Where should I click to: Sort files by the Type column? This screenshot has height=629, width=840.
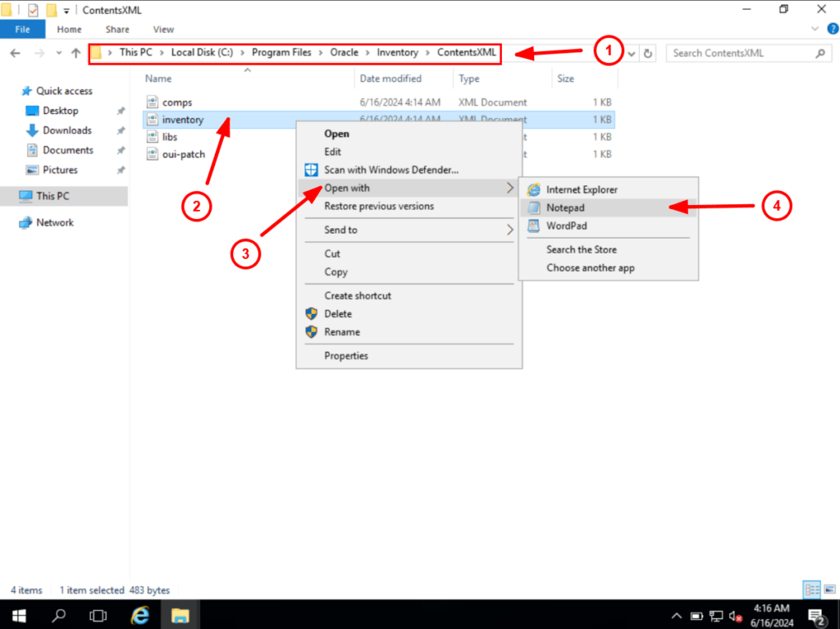pos(468,79)
